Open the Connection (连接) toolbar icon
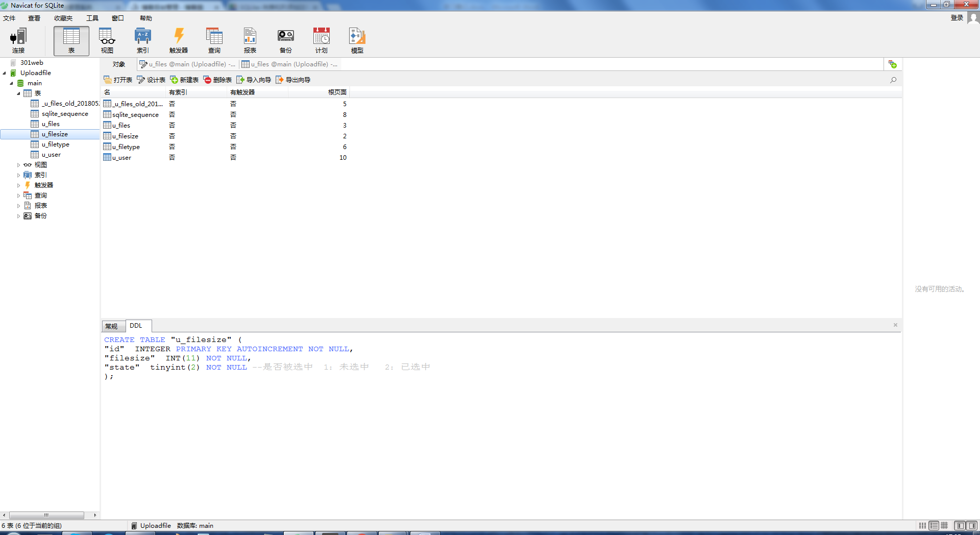 click(18, 41)
